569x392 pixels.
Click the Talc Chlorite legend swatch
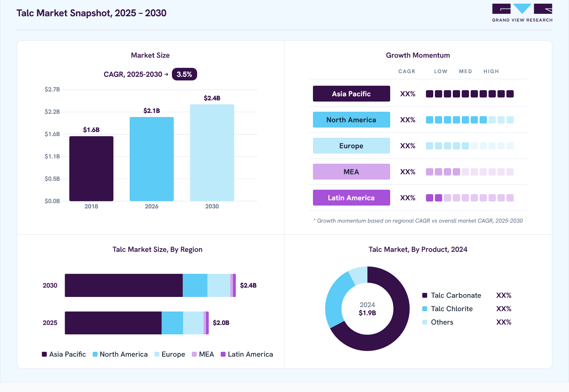[x=425, y=309]
